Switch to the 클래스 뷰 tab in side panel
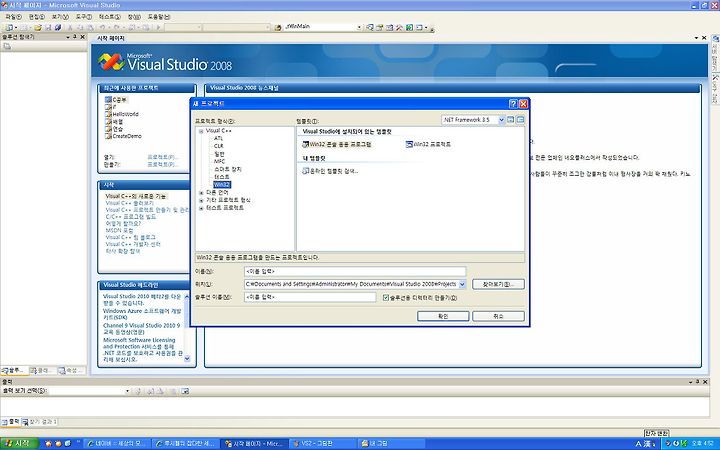This screenshot has height=450, width=720. coord(42,370)
